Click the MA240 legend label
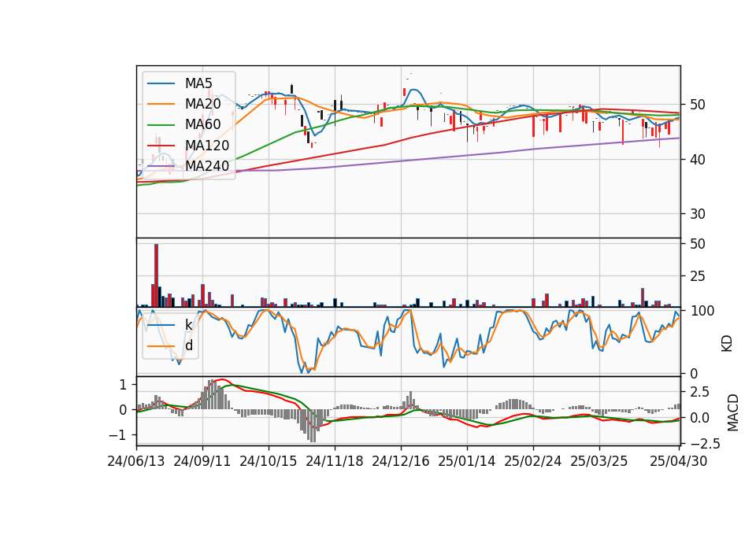This screenshot has width=756, height=543. click(207, 166)
